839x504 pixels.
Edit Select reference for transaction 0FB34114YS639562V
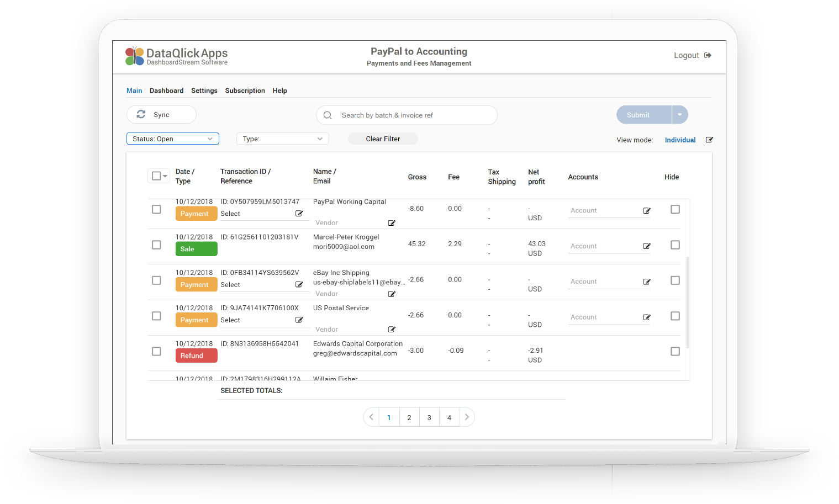299,285
